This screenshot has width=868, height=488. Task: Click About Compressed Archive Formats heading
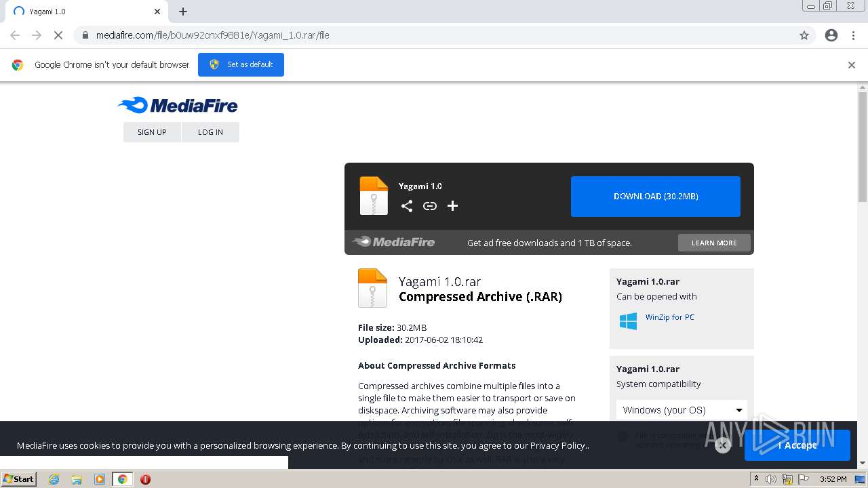(x=437, y=365)
